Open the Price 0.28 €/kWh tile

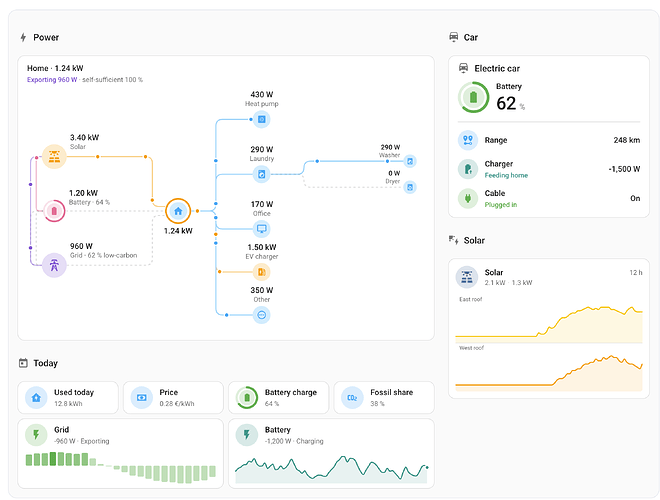tap(173, 397)
